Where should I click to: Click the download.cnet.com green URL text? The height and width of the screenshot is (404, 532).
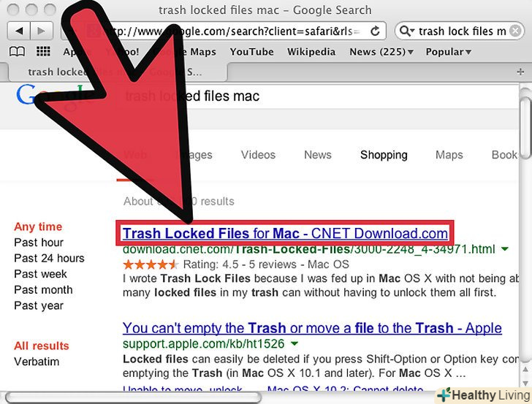(x=308, y=249)
